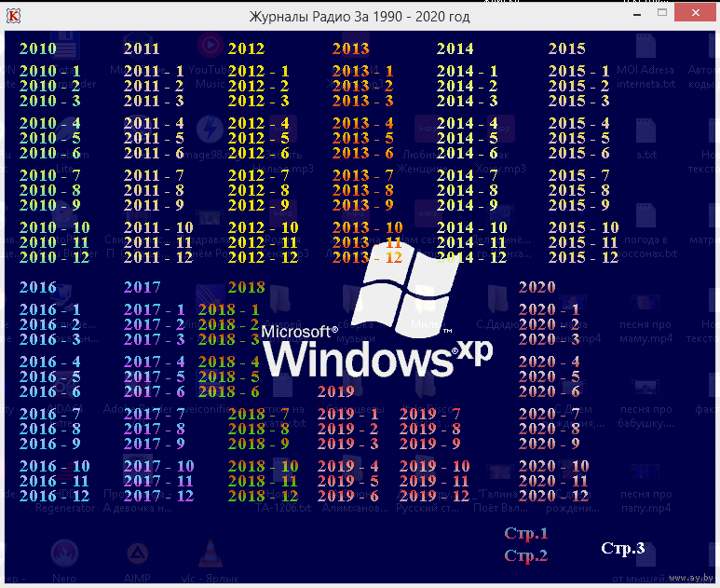Click the K application icon in title bar
The height and width of the screenshot is (588, 720).
tap(13, 16)
